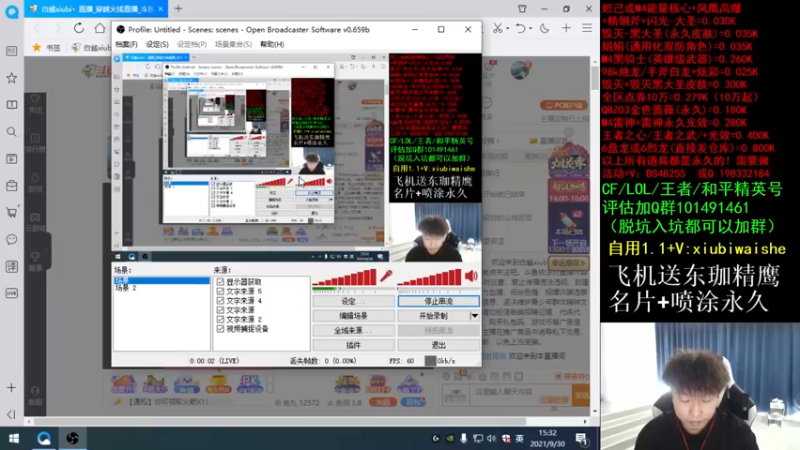Open the 设定档(P) menu in OBS
Screen dimensions: 800x450
[x=192, y=44]
